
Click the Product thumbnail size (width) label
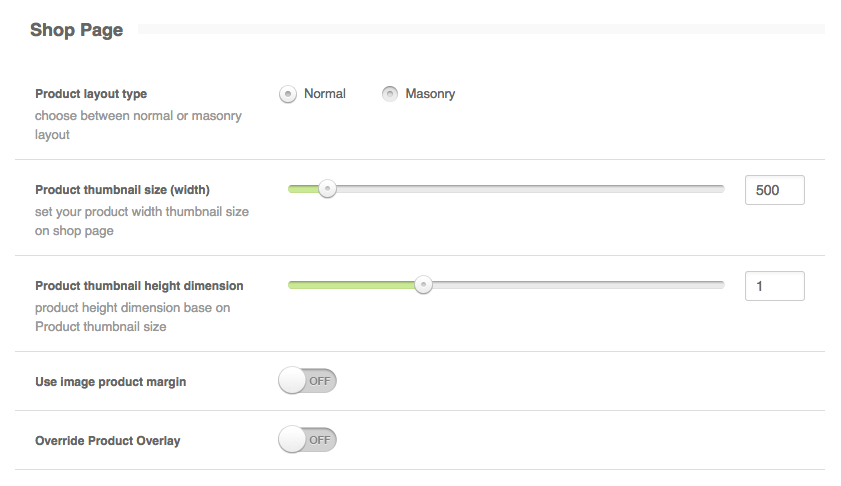pos(122,190)
